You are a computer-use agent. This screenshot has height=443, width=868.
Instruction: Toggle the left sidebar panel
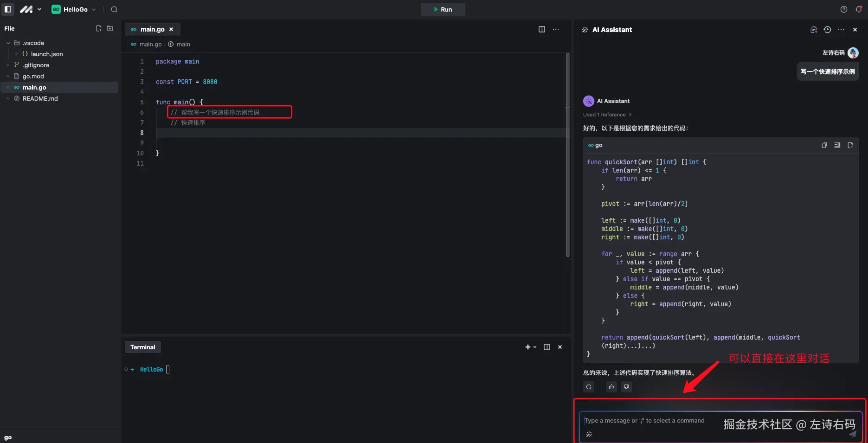click(8, 9)
